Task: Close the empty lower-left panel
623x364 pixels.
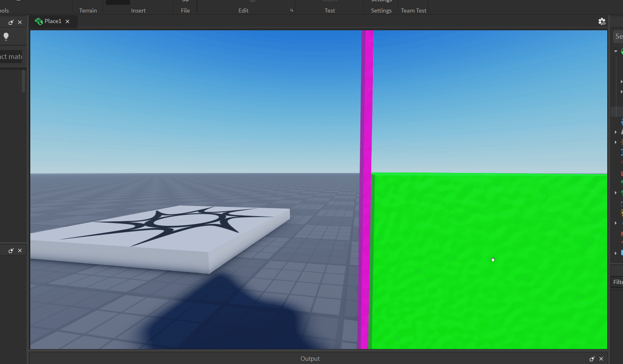Action: tap(20, 250)
